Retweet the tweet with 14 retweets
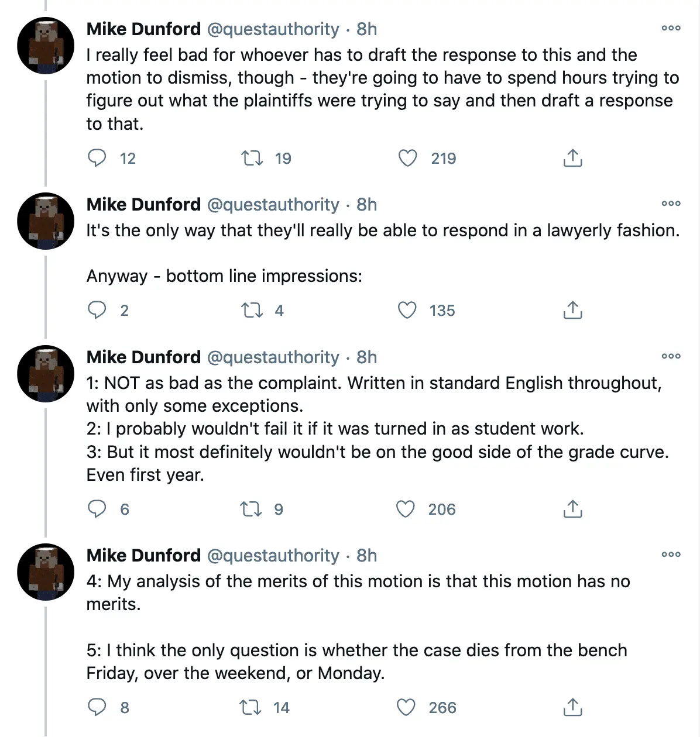This screenshot has height=737, width=700. 251,708
